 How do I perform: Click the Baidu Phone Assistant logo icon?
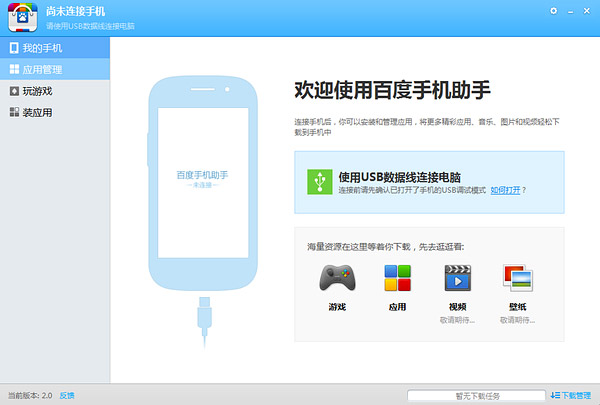[22, 16]
